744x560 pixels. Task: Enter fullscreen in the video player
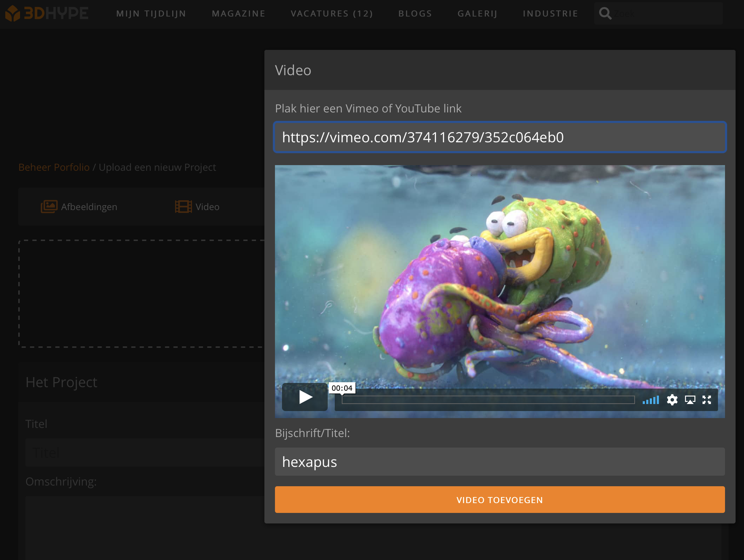click(x=707, y=400)
